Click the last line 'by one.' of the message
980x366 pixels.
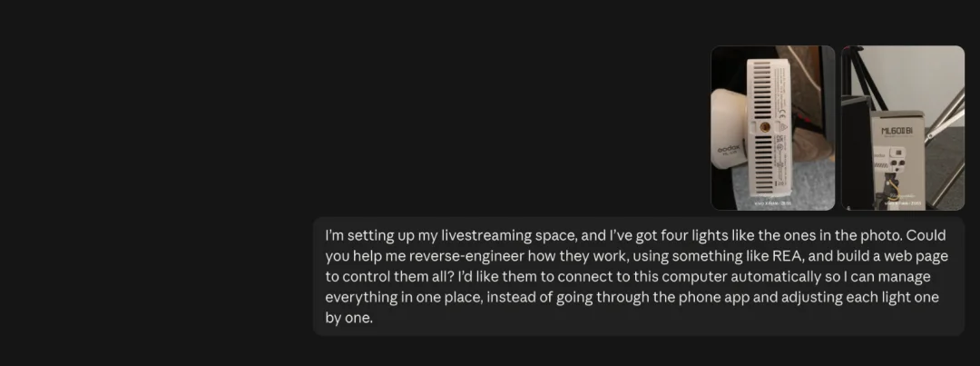coord(348,318)
